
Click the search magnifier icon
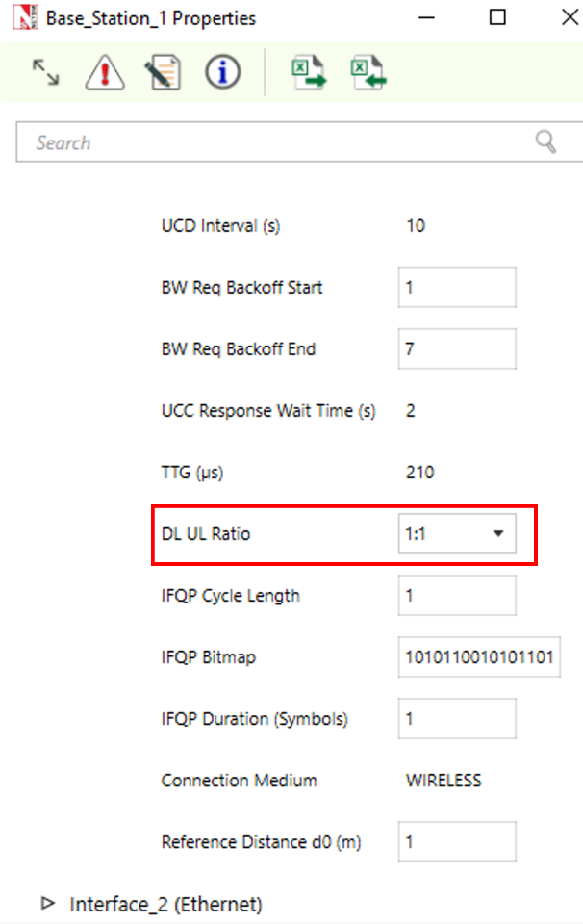pyautogui.click(x=546, y=142)
